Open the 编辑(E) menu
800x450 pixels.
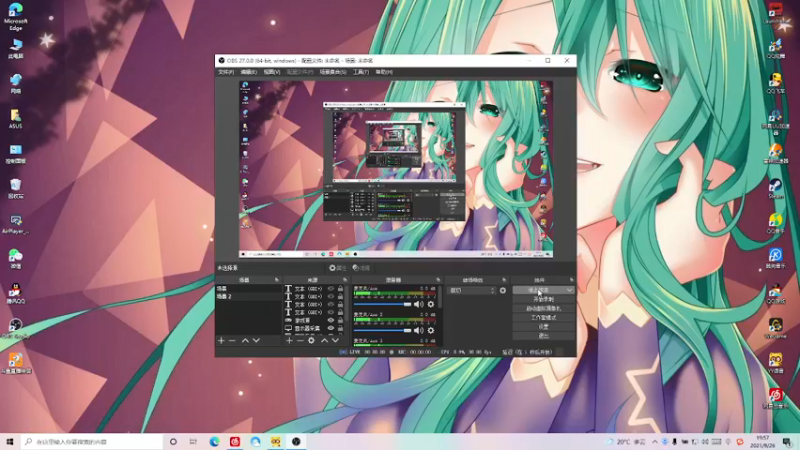click(248, 72)
